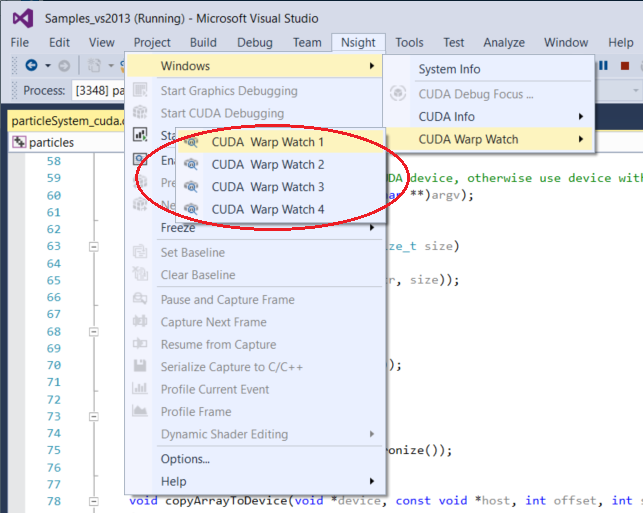Click line number 70 in the editor
Viewport: 643px width, 513px height.
[x=54, y=365]
